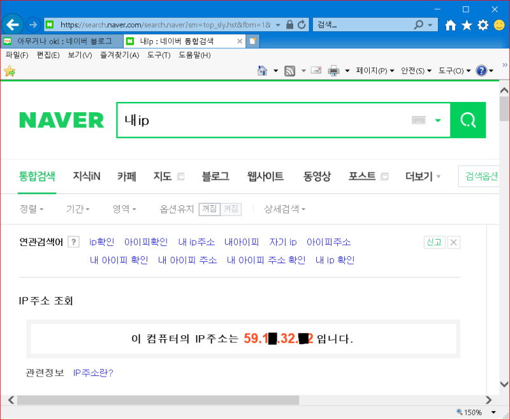Click the new-window icon beside 포스트
The image size is (510, 420).
(384, 177)
